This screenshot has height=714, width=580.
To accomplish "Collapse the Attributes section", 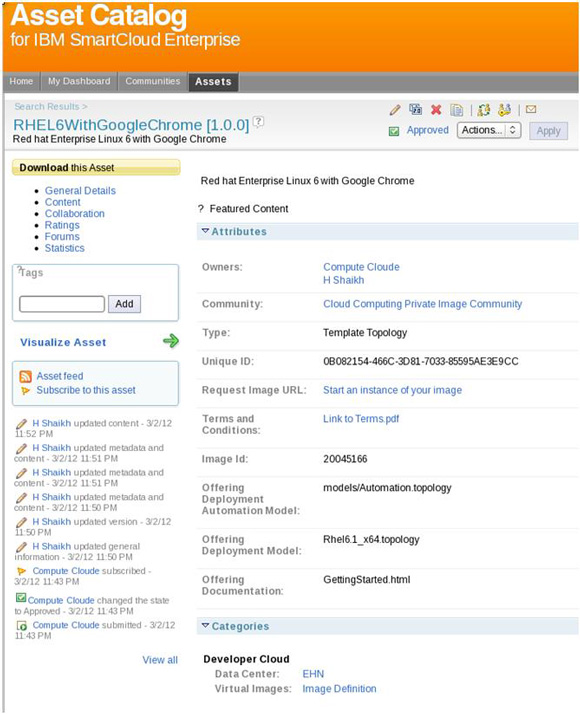I will coord(205,231).
